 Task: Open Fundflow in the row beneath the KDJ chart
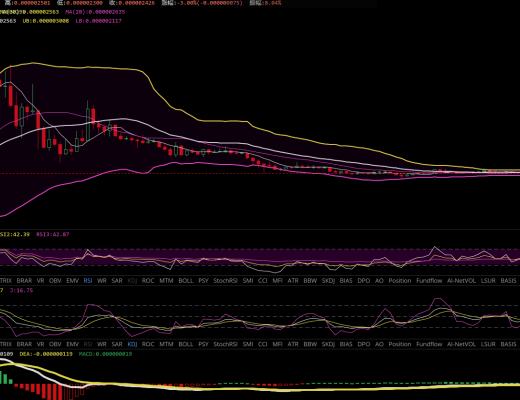pos(429,344)
